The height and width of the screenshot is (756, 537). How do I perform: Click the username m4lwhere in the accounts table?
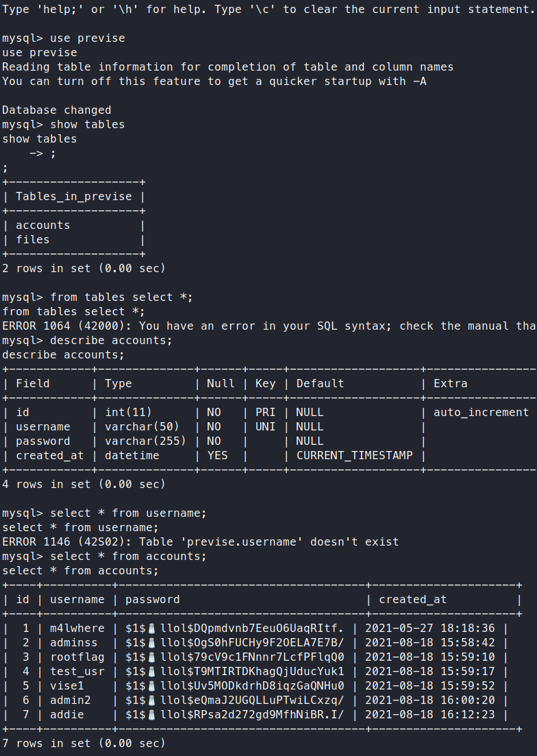[77, 628]
